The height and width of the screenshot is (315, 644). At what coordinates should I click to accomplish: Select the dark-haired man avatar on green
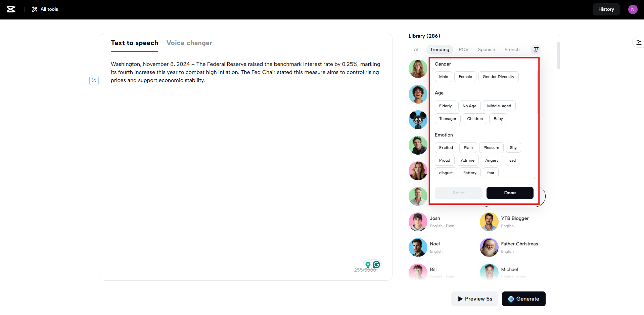[418, 145]
